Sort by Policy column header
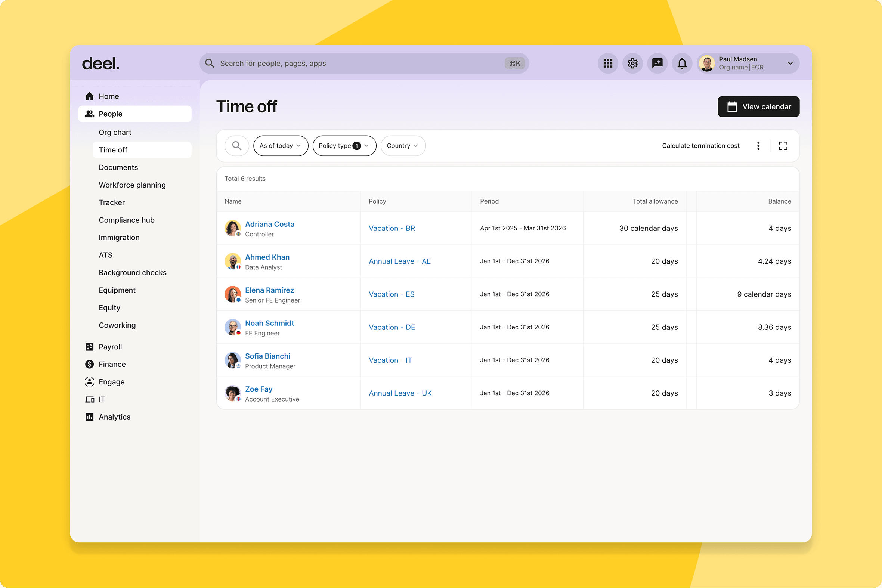The image size is (882, 588). click(x=377, y=201)
